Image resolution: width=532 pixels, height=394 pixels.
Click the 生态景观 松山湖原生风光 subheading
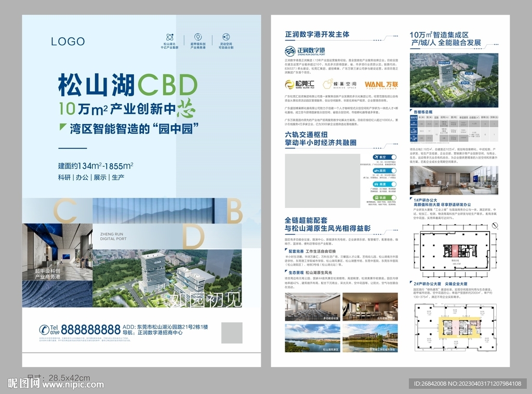click(x=310, y=272)
